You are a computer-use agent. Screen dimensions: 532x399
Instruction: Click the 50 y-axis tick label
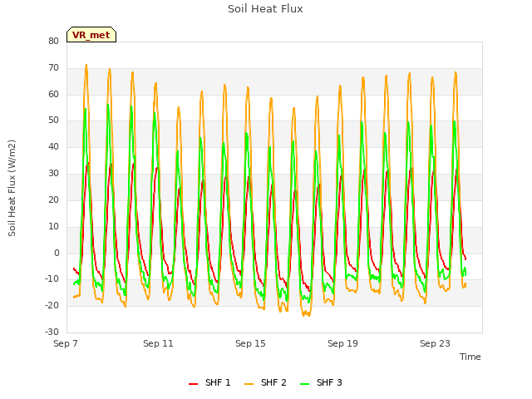point(53,120)
